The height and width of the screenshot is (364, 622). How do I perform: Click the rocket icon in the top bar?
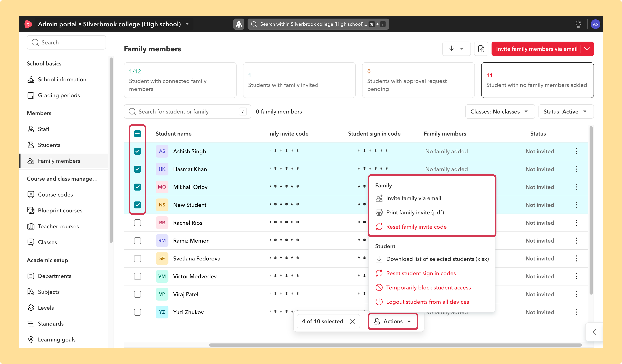tap(239, 24)
